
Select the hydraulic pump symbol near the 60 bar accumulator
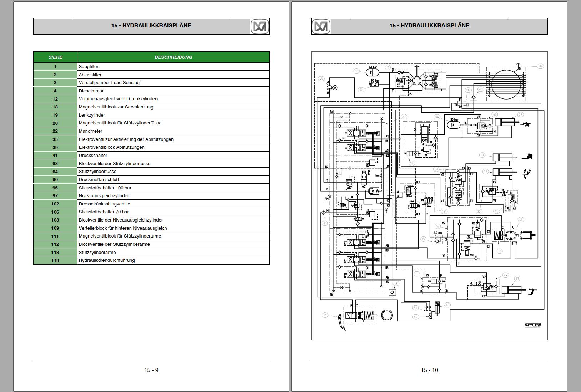point(329,88)
